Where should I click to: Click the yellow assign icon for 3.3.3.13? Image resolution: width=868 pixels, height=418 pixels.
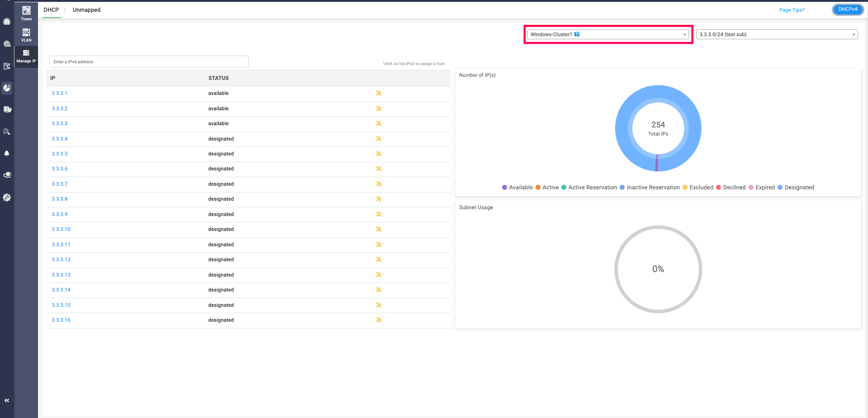tap(379, 275)
